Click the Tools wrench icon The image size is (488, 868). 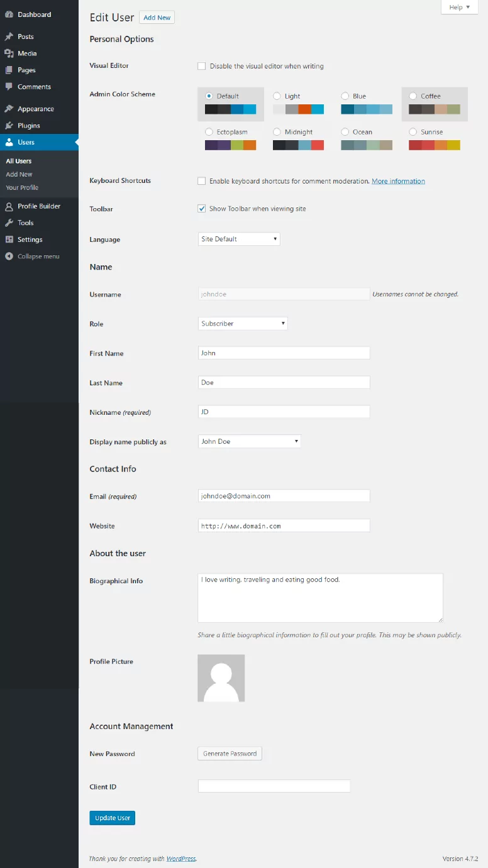click(x=9, y=223)
